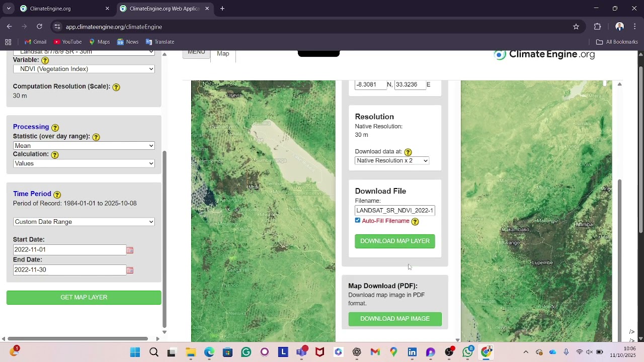Open the Custom Date Range dropdown
The width and height of the screenshot is (644, 362).
pyautogui.click(x=84, y=222)
